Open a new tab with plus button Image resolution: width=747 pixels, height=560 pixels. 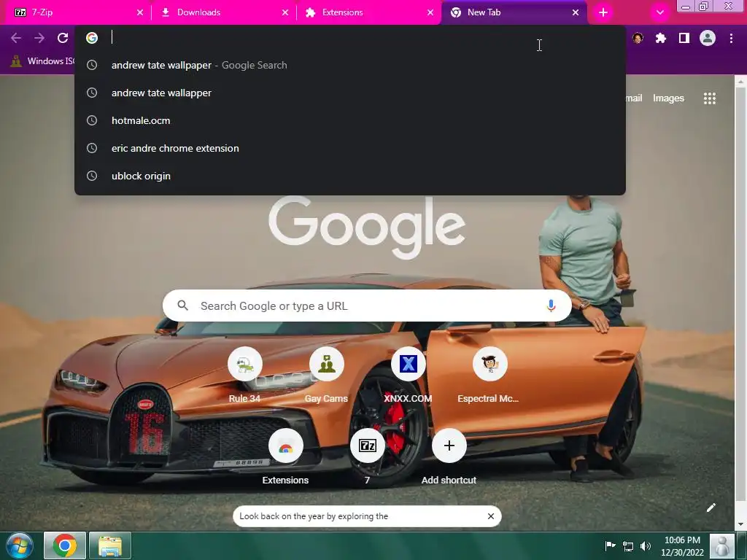(x=603, y=12)
